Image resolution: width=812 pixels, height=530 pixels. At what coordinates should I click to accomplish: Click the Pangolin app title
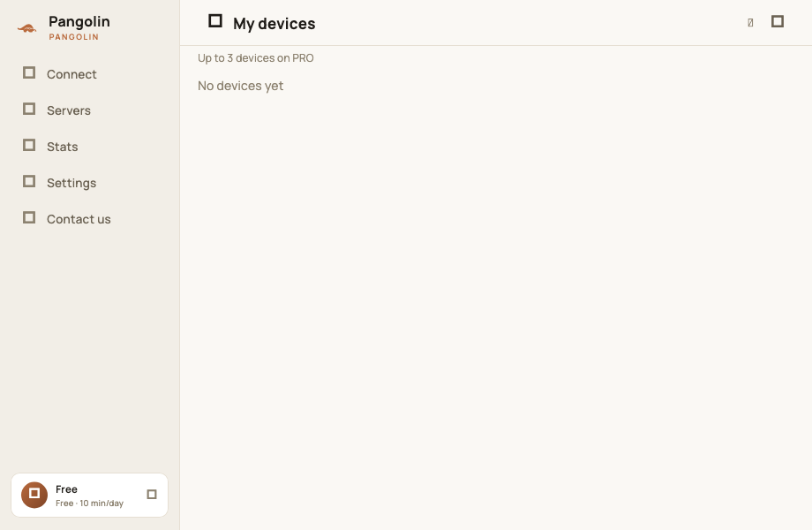79,22
